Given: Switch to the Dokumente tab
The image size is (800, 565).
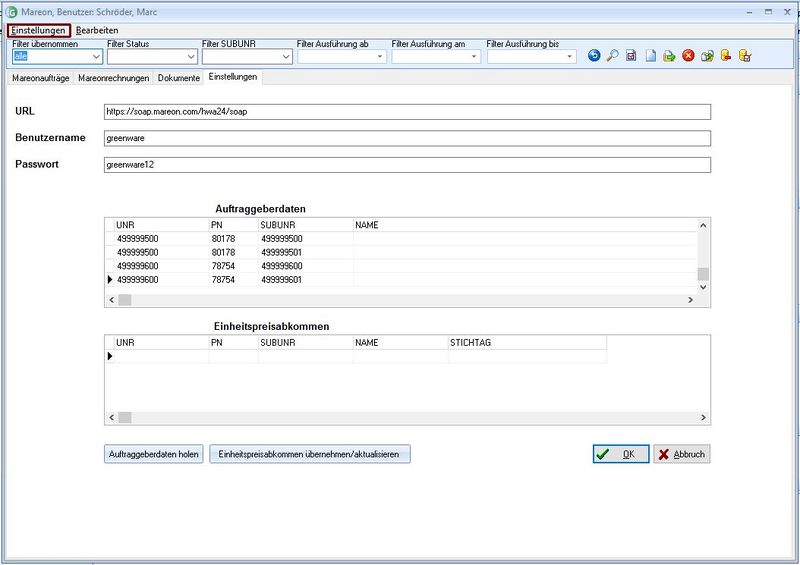Looking at the screenshot, I should [179, 78].
